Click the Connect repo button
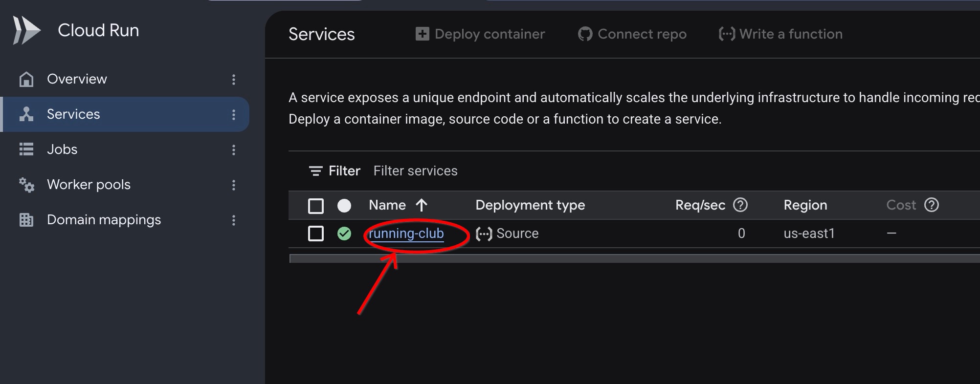The width and height of the screenshot is (980, 384). point(632,34)
